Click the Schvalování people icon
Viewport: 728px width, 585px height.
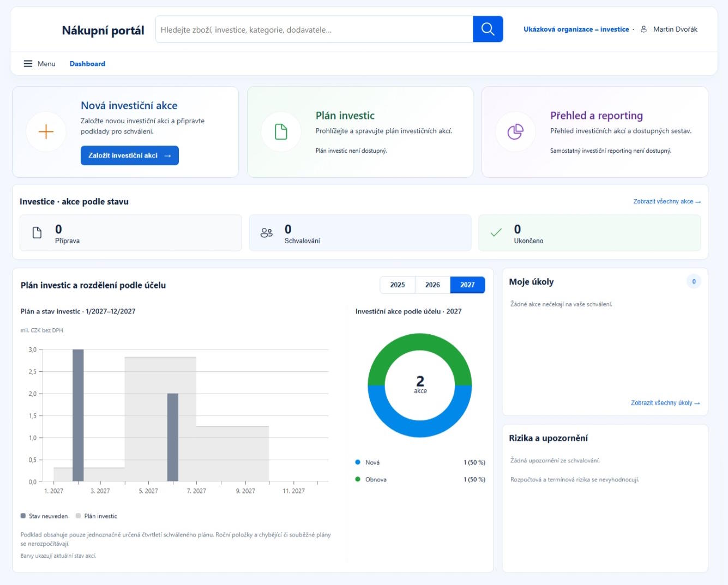click(267, 233)
